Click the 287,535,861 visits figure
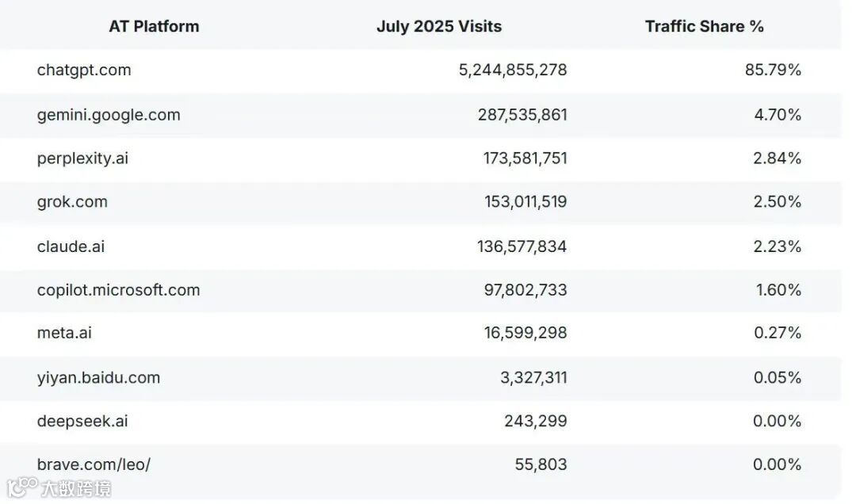The image size is (856, 504). [x=522, y=115]
